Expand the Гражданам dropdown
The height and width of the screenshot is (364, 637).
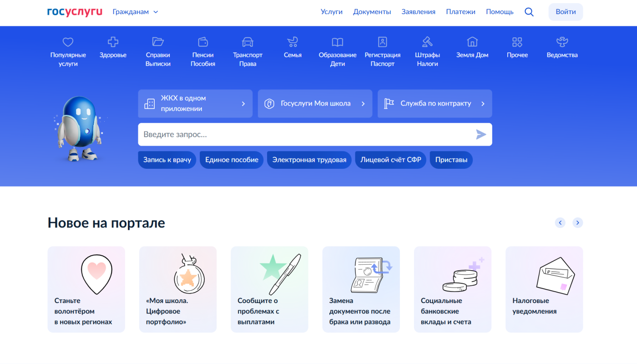135,12
